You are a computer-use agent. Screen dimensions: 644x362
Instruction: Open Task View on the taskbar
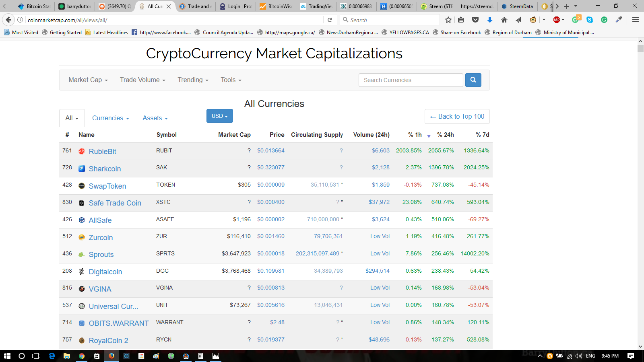(36, 356)
